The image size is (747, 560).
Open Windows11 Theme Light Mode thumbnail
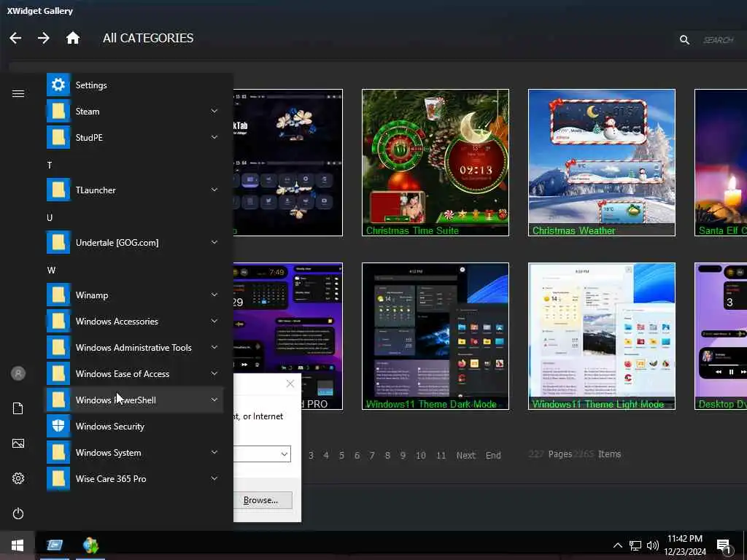(602, 336)
